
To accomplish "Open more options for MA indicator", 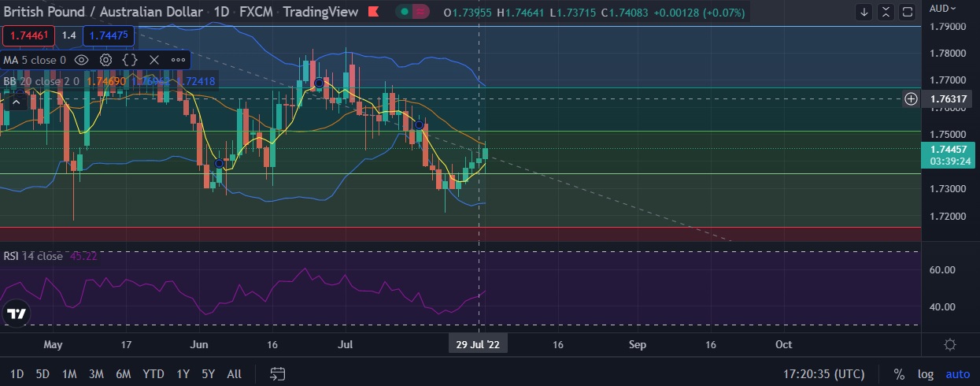I will tap(178, 59).
